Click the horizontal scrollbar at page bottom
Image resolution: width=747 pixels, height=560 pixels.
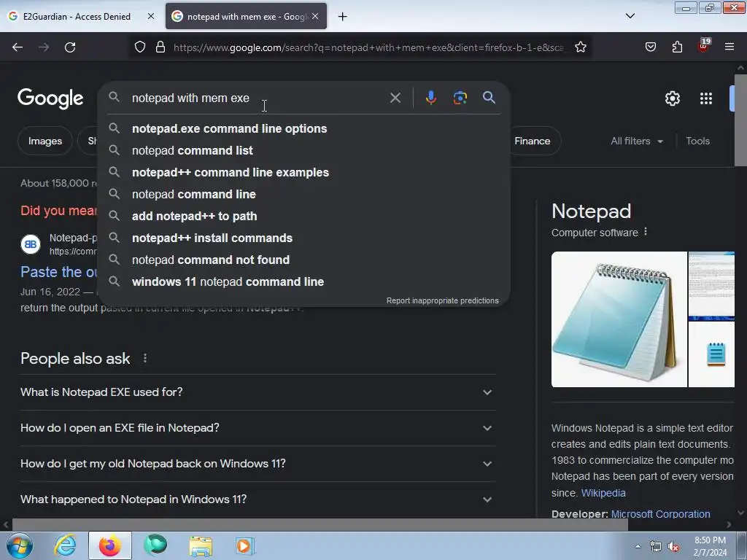[320, 524]
